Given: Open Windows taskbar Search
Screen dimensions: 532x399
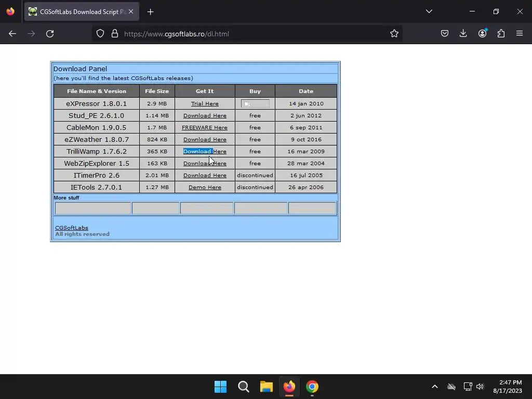Looking at the screenshot, I should click(x=243, y=387).
